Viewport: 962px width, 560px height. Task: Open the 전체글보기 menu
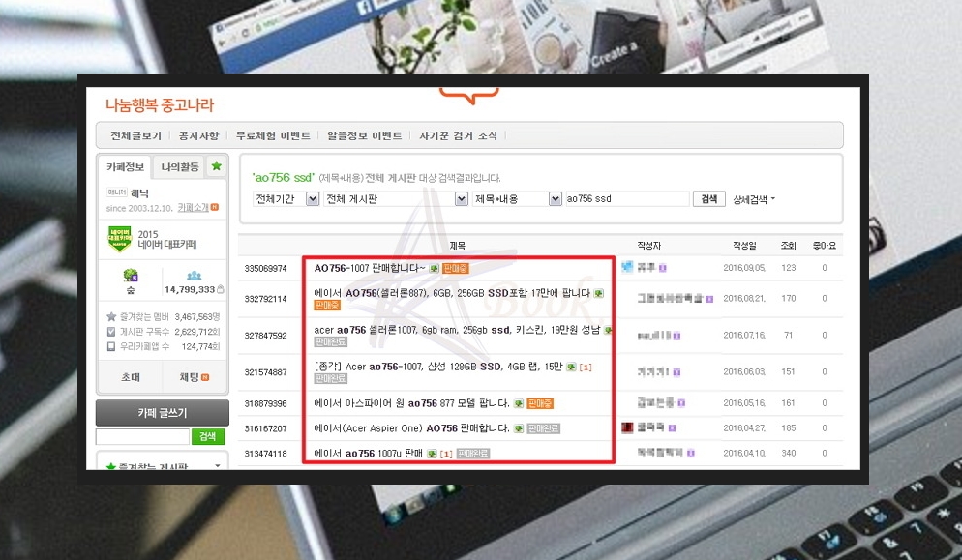coord(135,135)
